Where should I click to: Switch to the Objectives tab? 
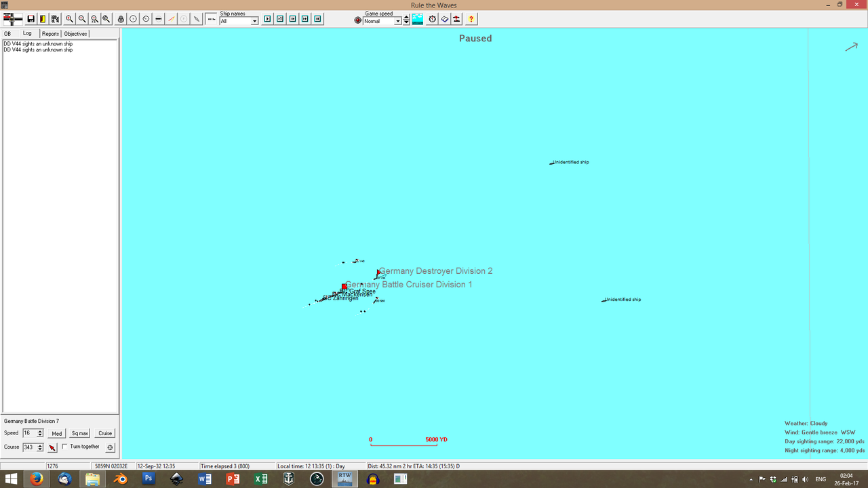75,33
